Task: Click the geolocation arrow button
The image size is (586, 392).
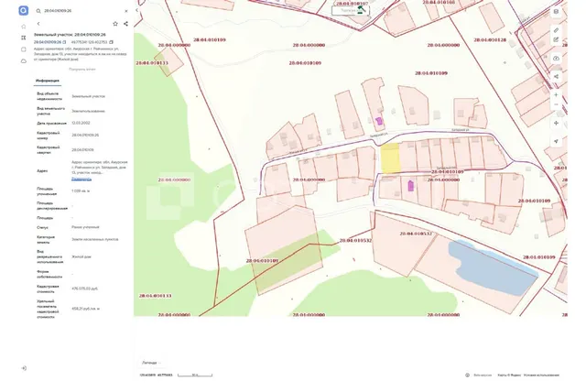Action: pyautogui.click(x=556, y=141)
